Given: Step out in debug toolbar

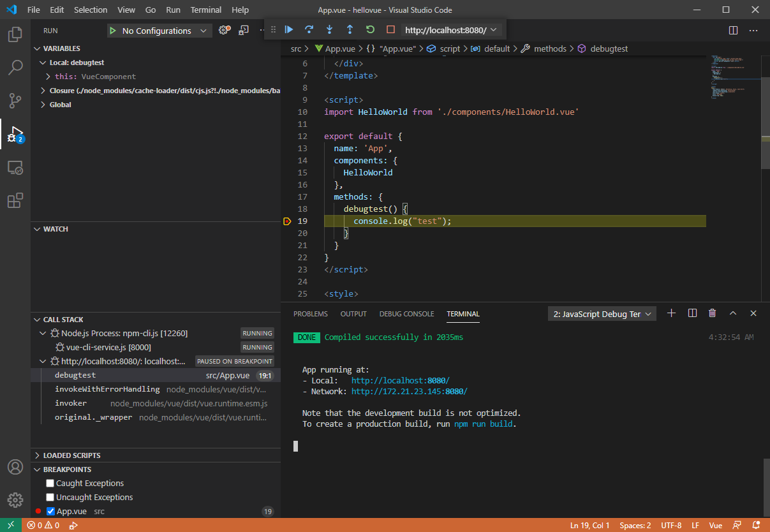Looking at the screenshot, I should (350, 29).
